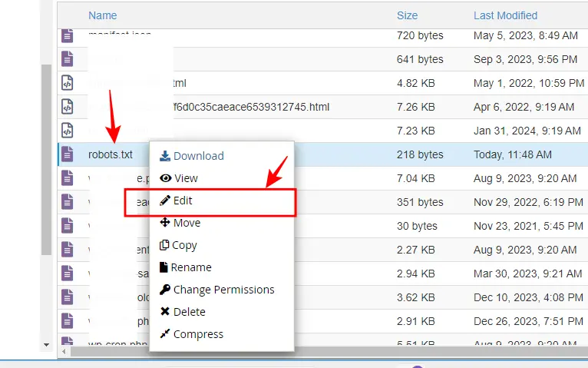Click the 2.27 KB size cell
The image size is (588, 368).
pos(416,250)
